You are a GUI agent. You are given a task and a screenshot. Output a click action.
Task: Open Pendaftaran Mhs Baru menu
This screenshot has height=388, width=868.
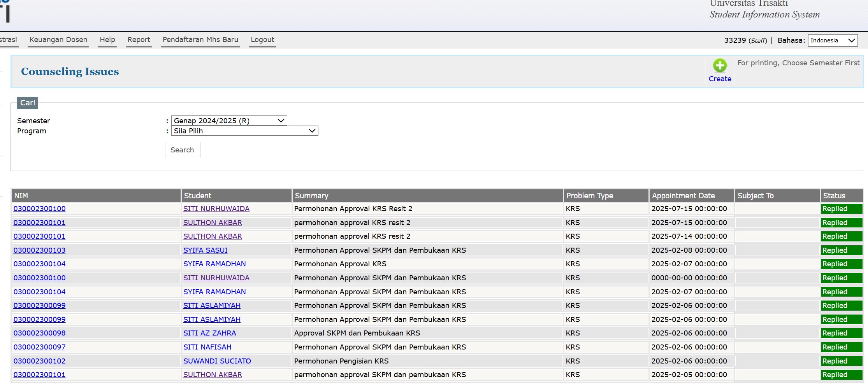[x=200, y=40]
